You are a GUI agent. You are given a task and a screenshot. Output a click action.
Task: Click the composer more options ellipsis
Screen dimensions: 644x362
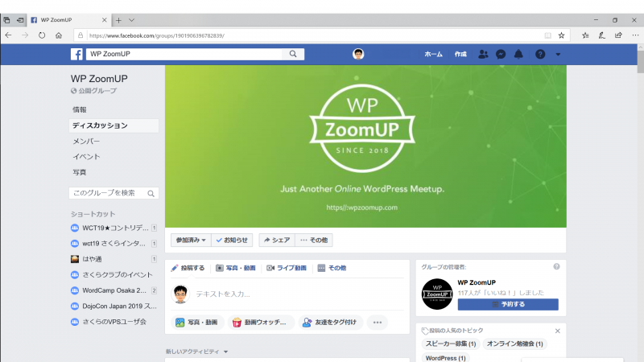[x=378, y=323]
